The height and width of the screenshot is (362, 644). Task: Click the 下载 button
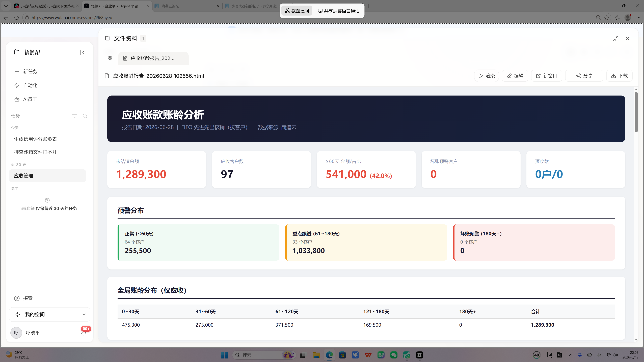point(619,76)
